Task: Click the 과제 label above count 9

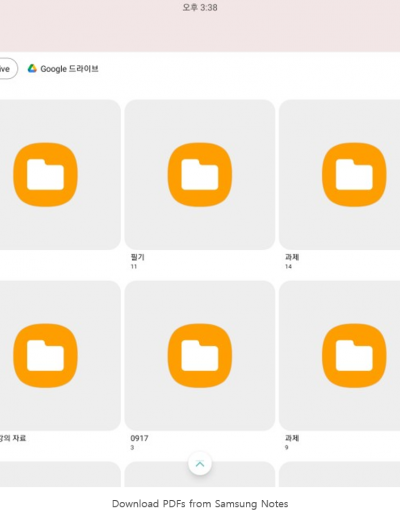Action: (x=292, y=438)
